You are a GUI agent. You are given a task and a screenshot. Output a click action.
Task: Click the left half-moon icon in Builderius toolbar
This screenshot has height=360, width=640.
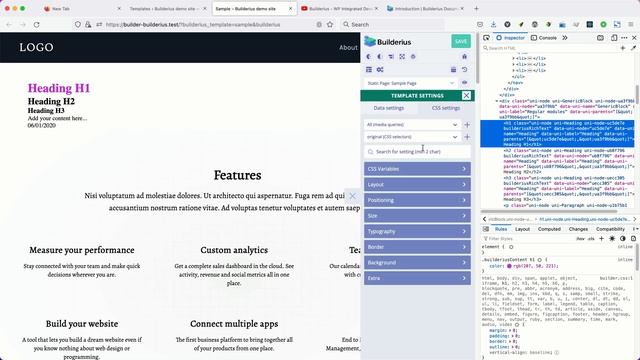click(x=369, y=57)
